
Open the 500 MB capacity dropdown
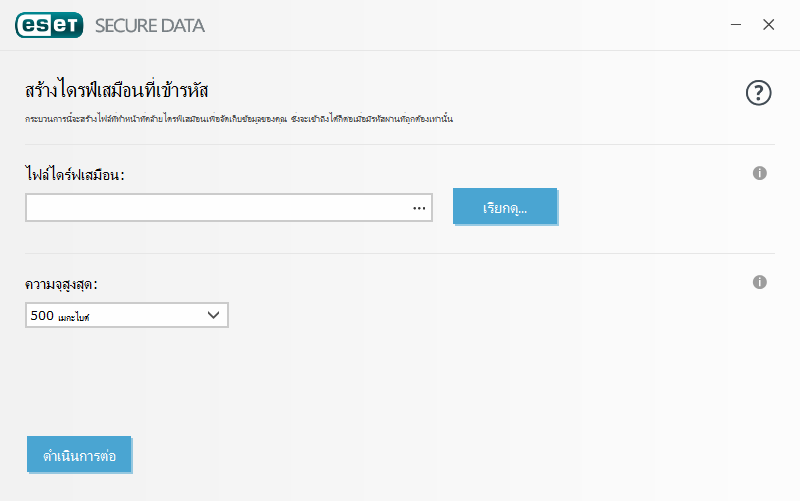127,315
